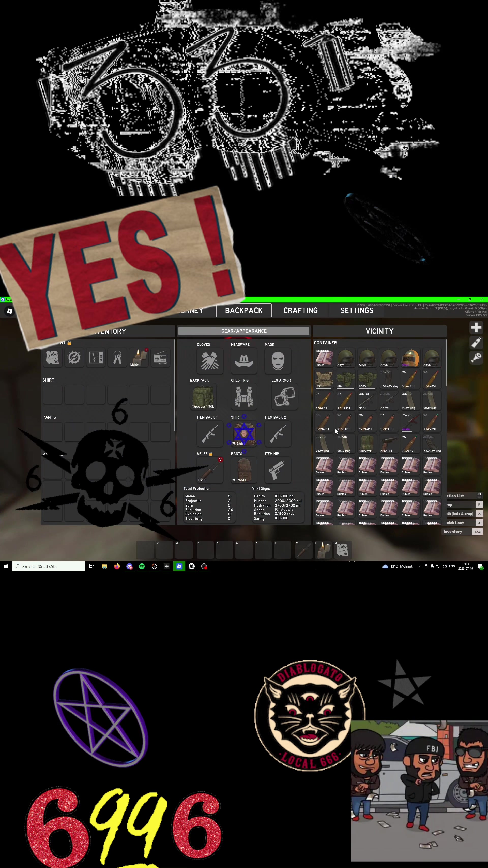488x868 pixels.
Task: Open Firefox from the taskbar
Action: click(x=117, y=567)
